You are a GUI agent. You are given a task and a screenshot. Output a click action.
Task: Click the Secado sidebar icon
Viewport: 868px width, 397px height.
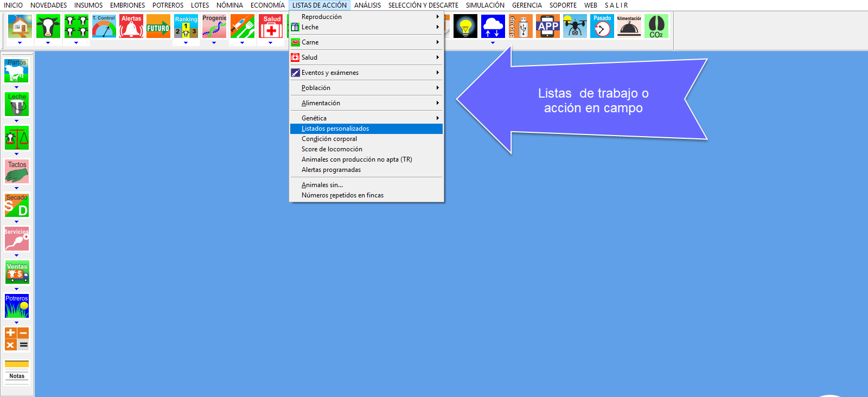click(17, 206)
